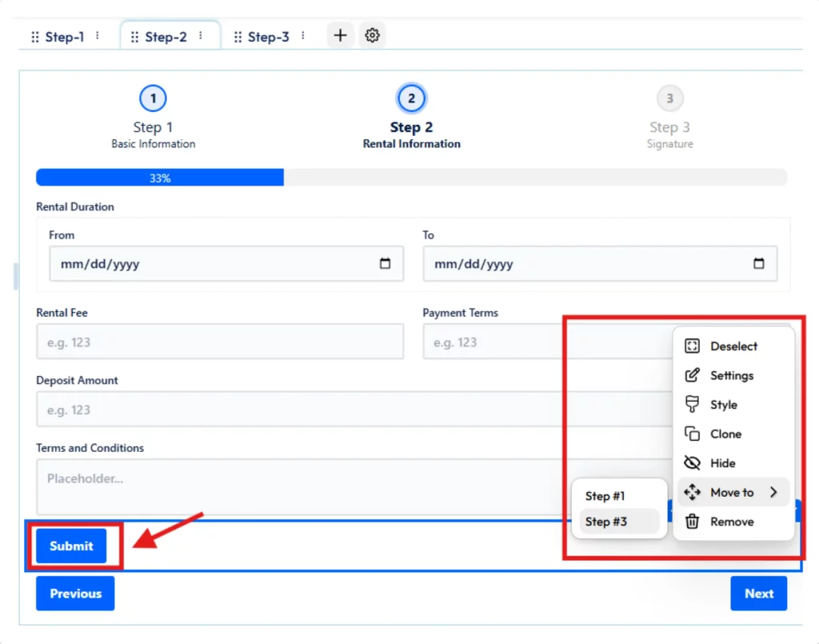This screenshot has width=819, height=644.
Task: Click the 33% progress bar
Action: click(159, 177)
